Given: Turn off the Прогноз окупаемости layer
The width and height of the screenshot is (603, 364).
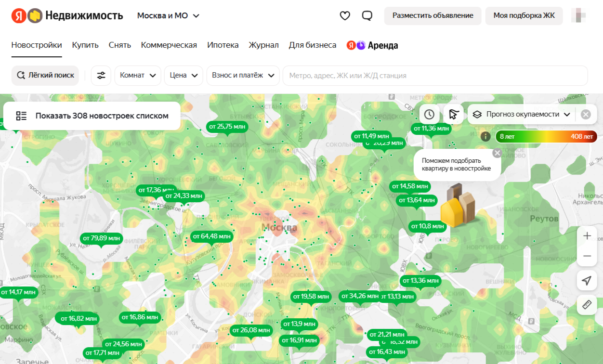Looking at the screenshot, I should [x=586, y=115].
